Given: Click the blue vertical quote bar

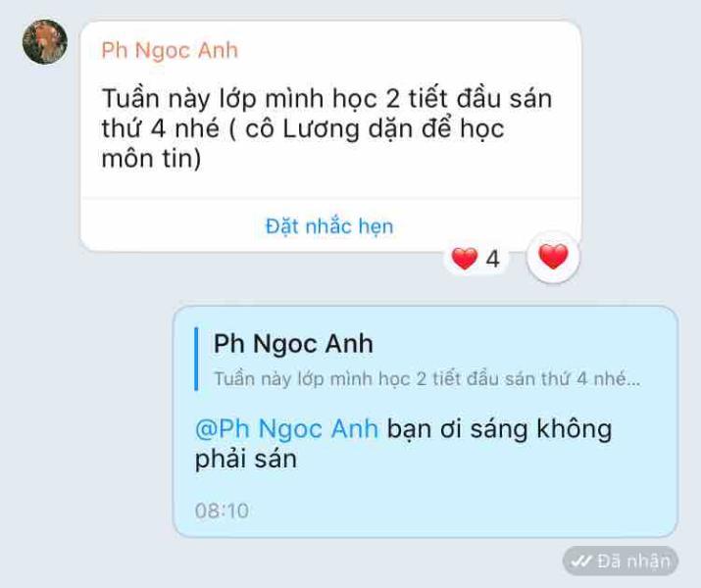Looking at the screenshot, I should (196, 360).
